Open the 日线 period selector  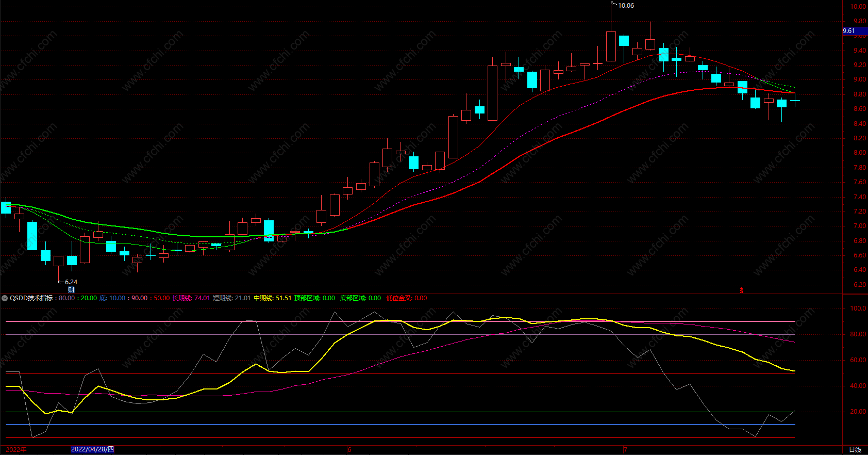click(x=855, y=449)
